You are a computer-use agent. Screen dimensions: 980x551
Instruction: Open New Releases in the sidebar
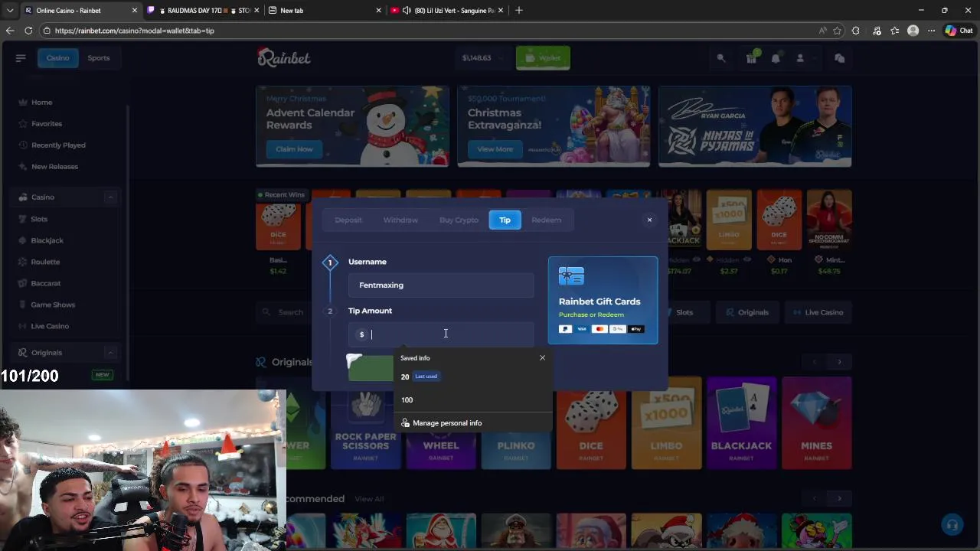click(x=54, y=166)
